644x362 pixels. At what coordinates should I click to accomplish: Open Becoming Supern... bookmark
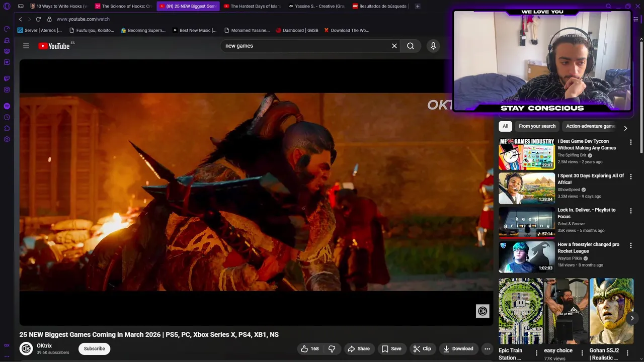(143, 30)
